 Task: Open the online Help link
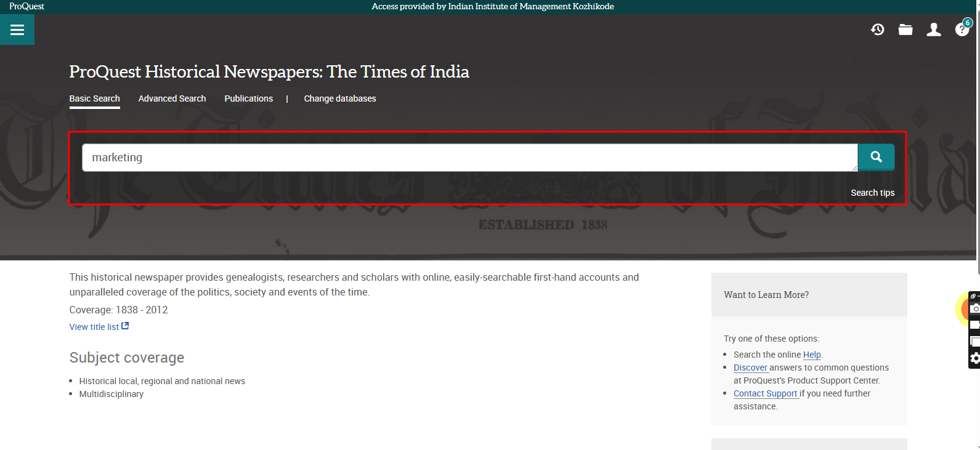click(811, 355)
